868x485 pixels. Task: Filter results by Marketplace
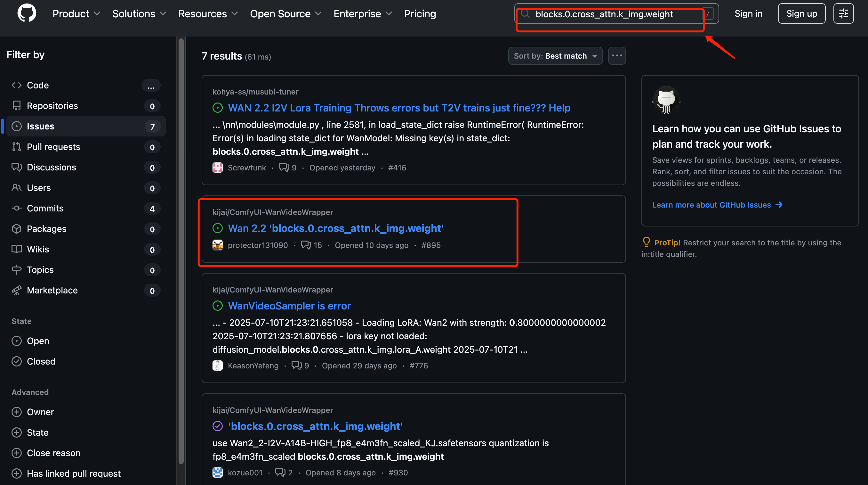86,291
